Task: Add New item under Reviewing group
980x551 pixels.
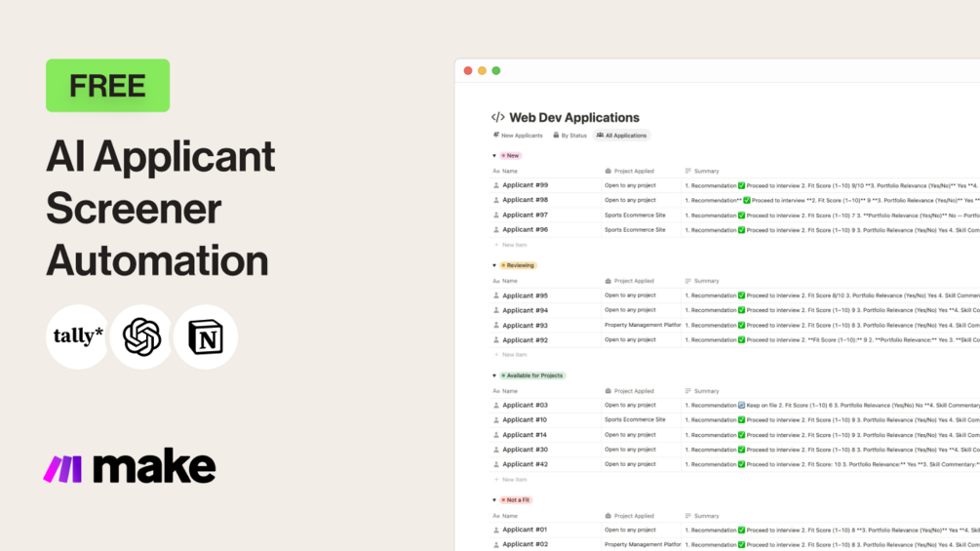Action: tap(511, 355)
